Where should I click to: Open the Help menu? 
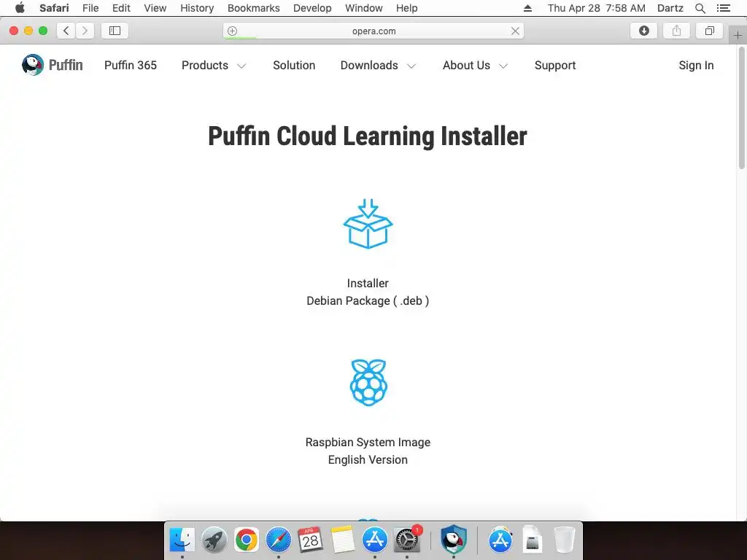(406, 8)
